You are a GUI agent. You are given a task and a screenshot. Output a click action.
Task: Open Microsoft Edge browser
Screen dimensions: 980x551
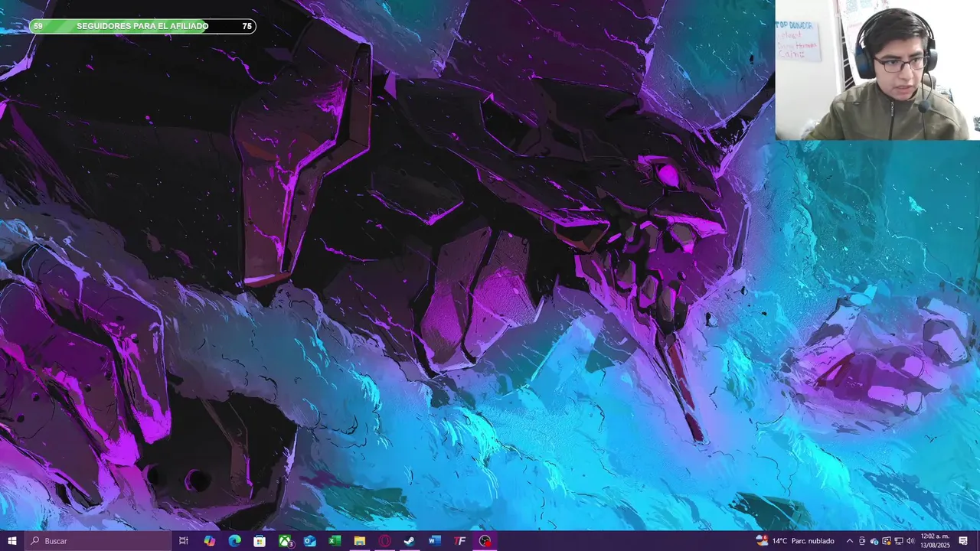[x=234, y=541]
